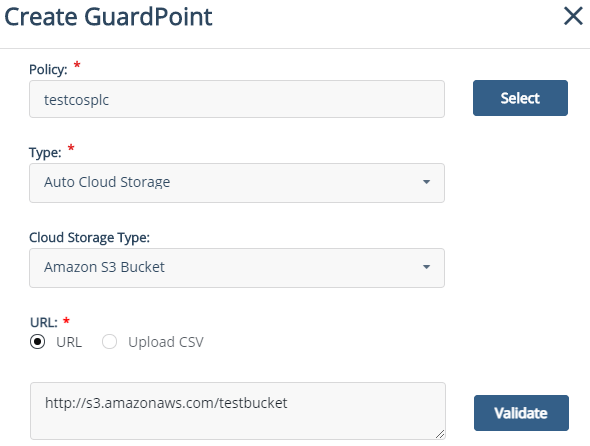The image size is (590, 446).
Task: Click inside the s3.amazonaws.com URL text area
Action: [x=238, y=411]
